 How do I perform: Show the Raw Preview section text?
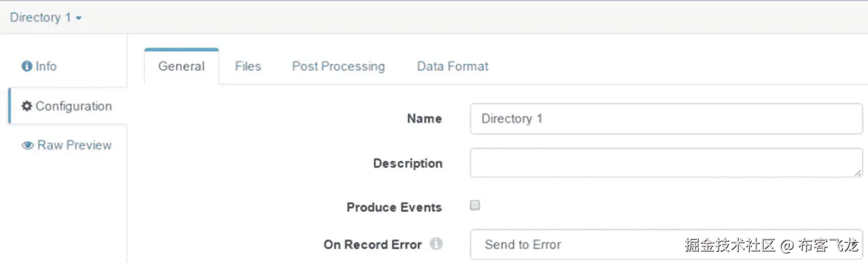[74, 145]
